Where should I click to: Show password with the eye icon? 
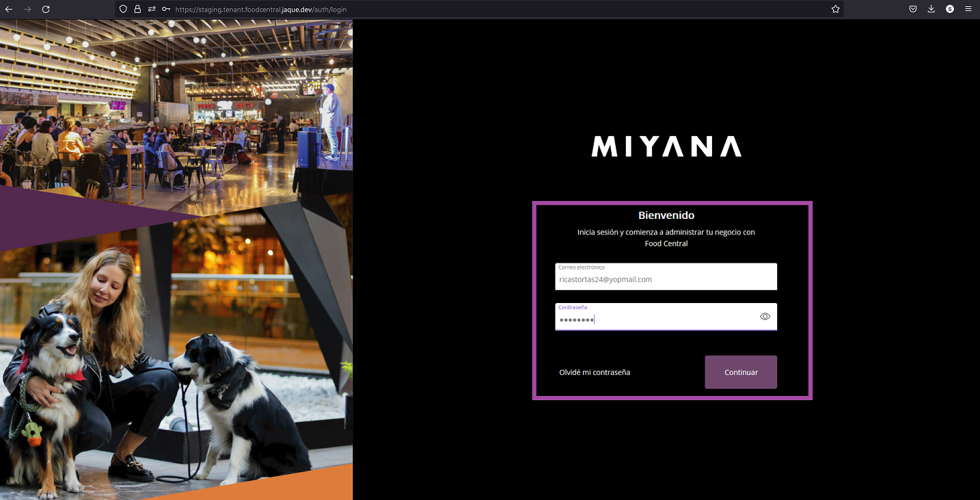tap(765, 317)
